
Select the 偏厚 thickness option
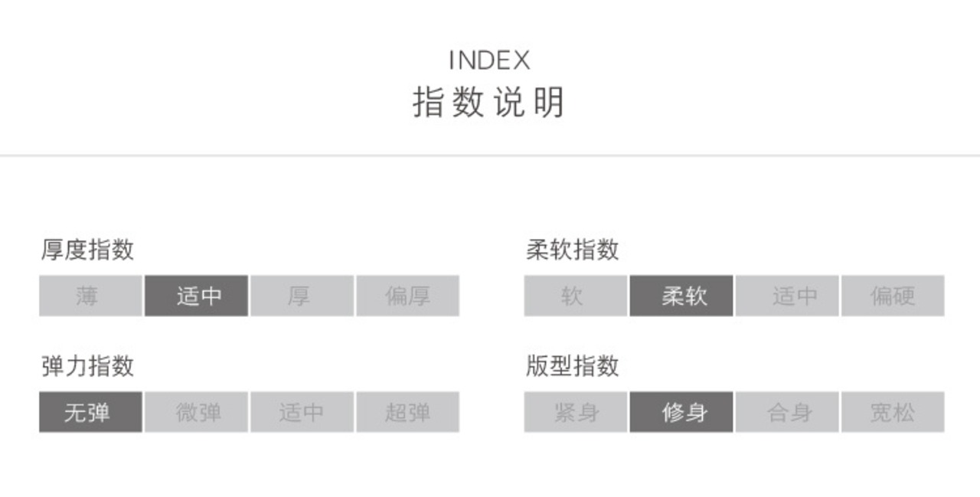(x=407, y=296)
